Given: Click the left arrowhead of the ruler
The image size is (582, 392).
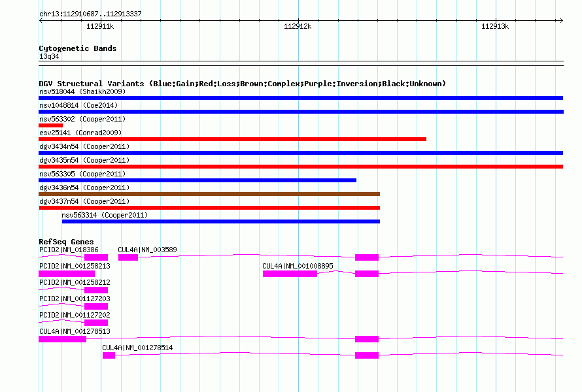Looking at the screenshot, I should 41,20.
